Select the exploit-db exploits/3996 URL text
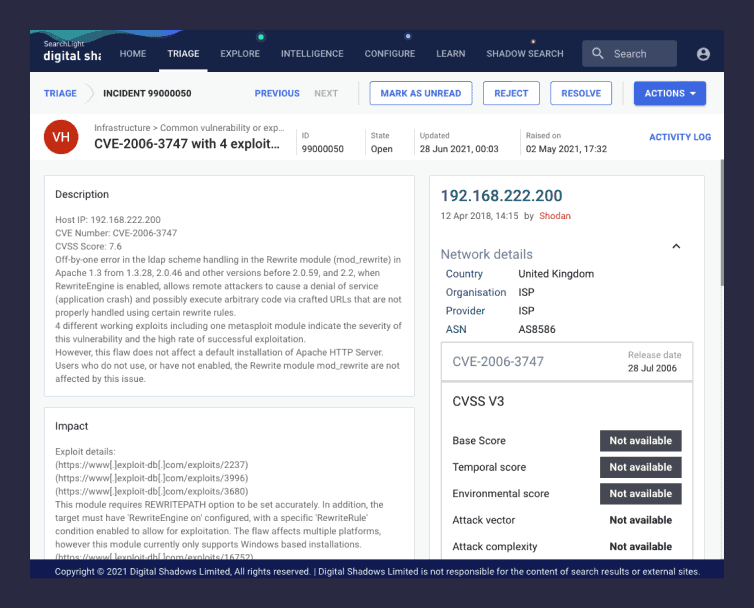The image size is (754, 608). tap(151, 478)
